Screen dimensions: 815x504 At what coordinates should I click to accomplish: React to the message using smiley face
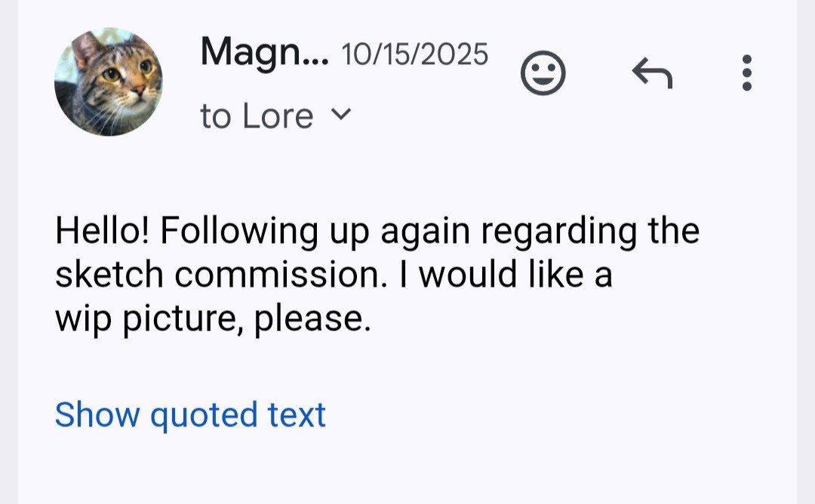tap(543, 73)
